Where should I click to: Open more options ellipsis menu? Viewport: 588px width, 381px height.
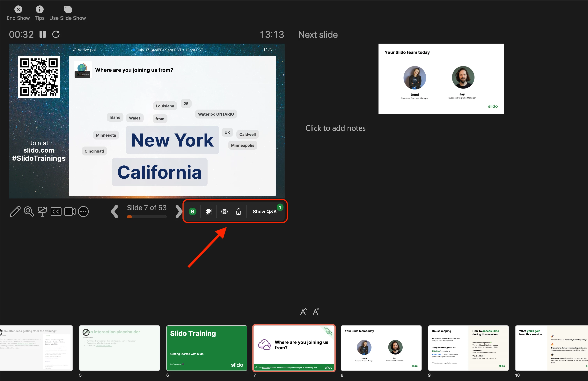point(83,212)
